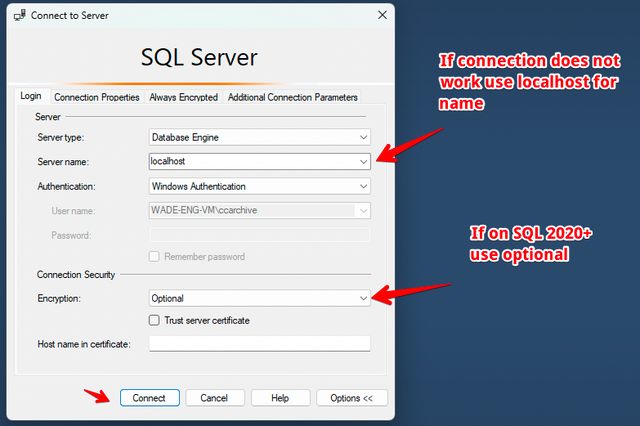The height and width of the screenshot is (426, 640).
Task: Click the Connection Security section heading
Action: click(x=76, y=275)
